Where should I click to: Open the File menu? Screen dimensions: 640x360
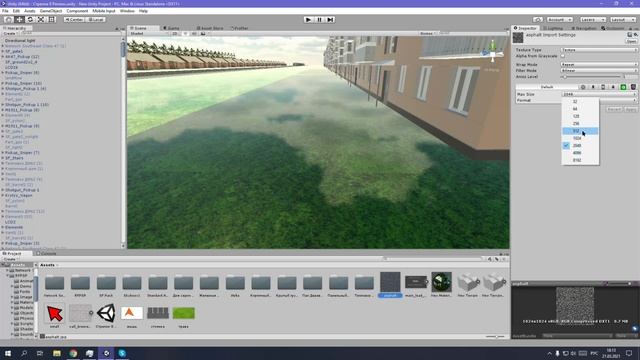coord(5,11)
